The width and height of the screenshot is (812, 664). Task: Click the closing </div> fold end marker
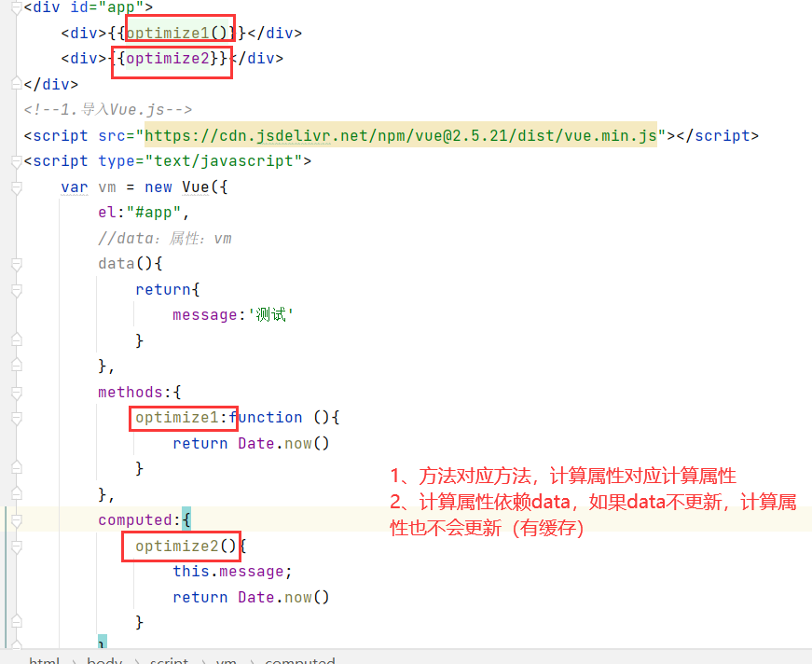click(15, 85)
